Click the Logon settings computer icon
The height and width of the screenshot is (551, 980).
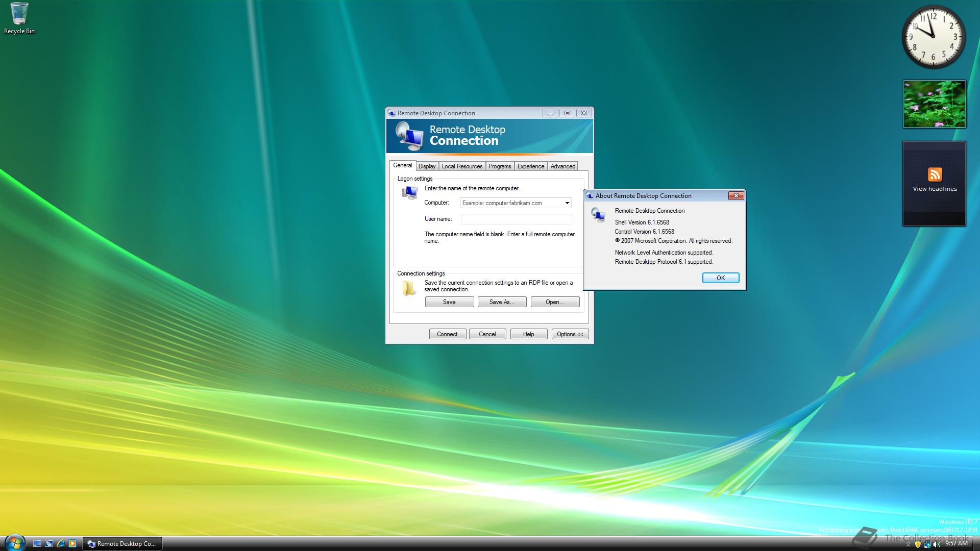tap(409, 193)
